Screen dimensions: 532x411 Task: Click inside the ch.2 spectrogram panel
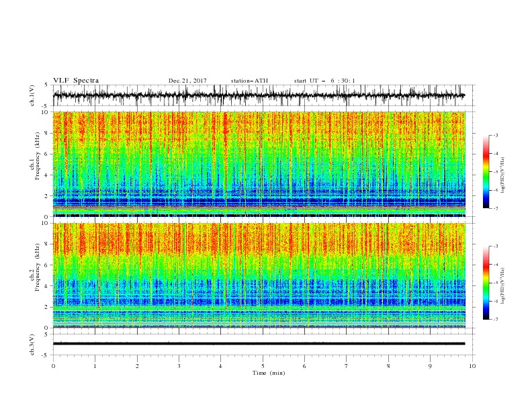tap(259, 275)
